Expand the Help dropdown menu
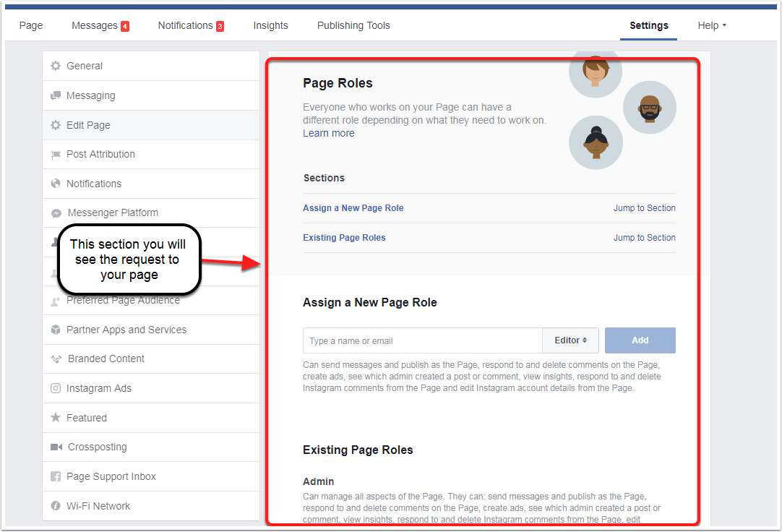This screenshot has height=532, width=782. click(x=712, y=25)
